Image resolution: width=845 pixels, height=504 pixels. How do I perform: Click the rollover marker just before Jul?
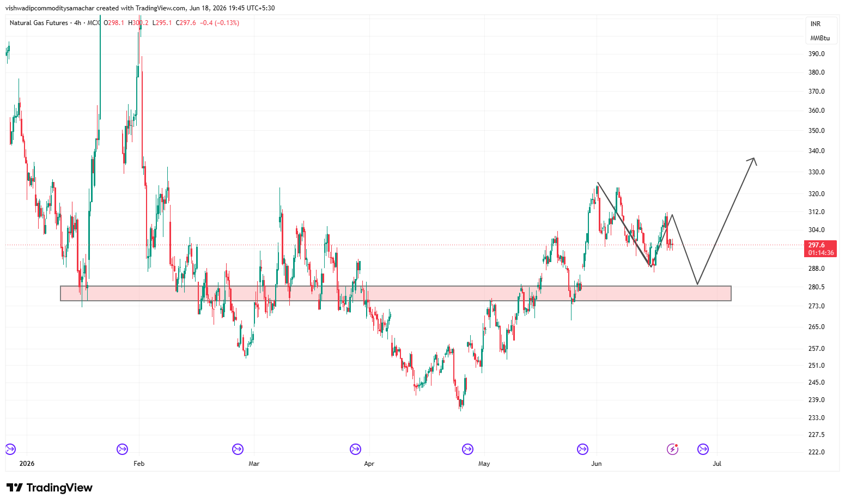(703, 450)
